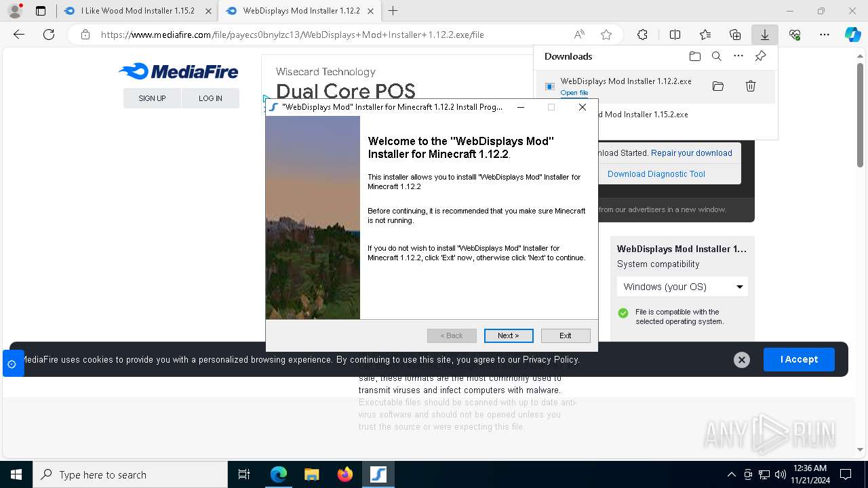This screenshot has width=868, height=488.
Task: Expand Windows (your OS) compatibility dropdown
Action: [x=682, y=287]
